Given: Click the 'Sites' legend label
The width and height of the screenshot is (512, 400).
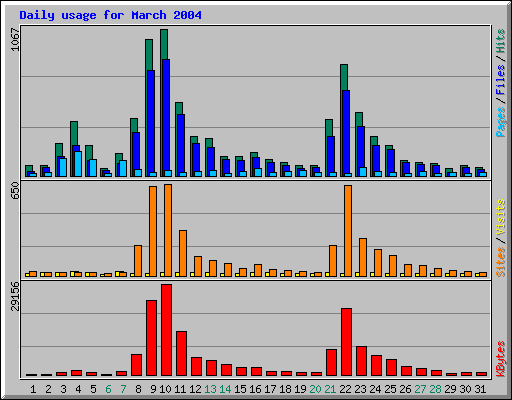Looking at the screenshot, I should coord(501,262).
